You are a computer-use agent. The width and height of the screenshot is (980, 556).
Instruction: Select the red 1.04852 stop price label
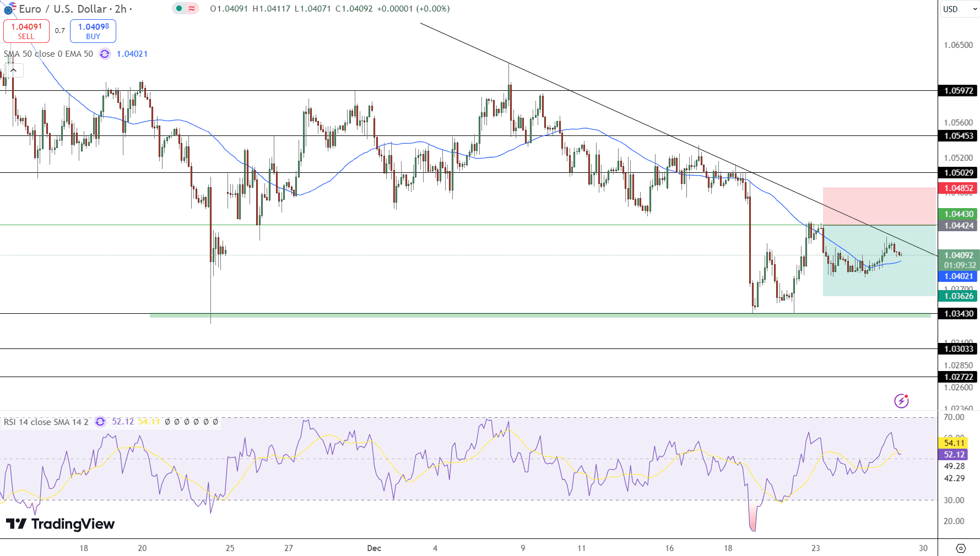(959, 188)
